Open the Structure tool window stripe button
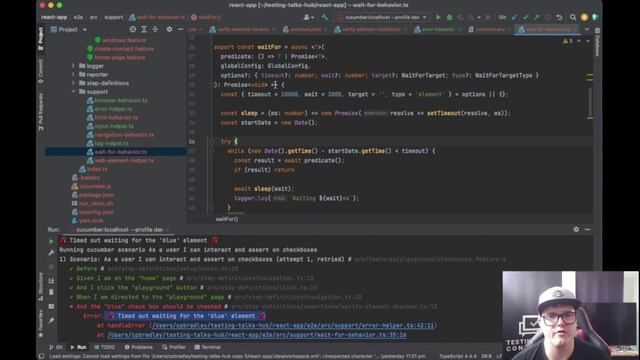 tap(41, 287)
